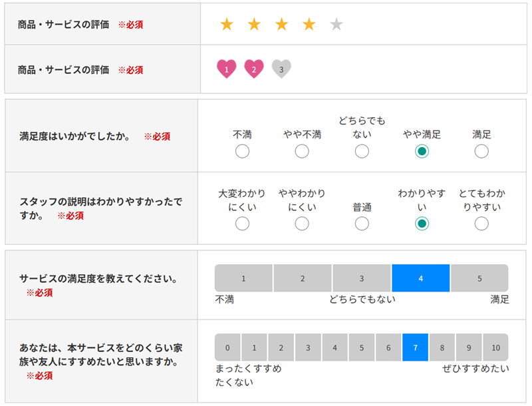The image size is (532, 406).
Task: Set service satisfaction scale to 3
Action: (362, 278)
